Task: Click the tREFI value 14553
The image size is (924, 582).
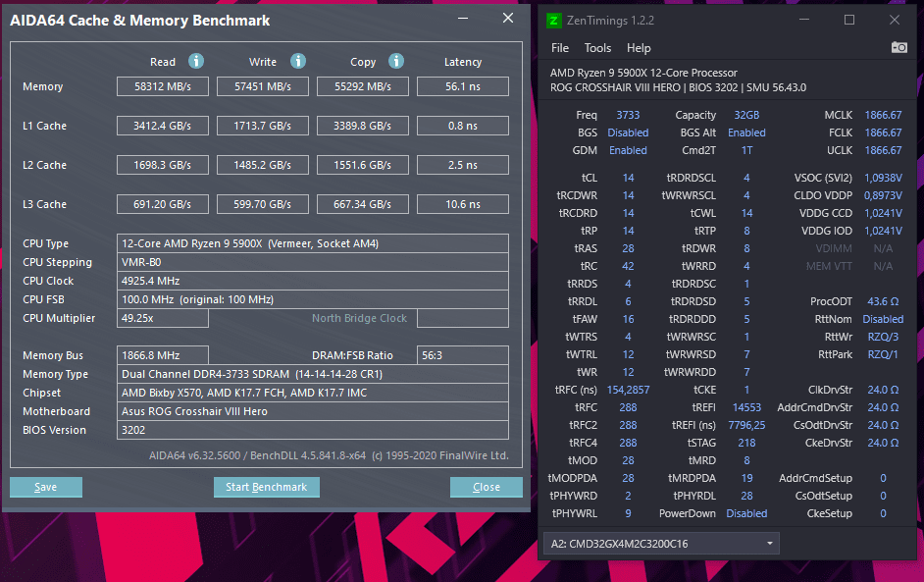Action: (x=746, y=407)
